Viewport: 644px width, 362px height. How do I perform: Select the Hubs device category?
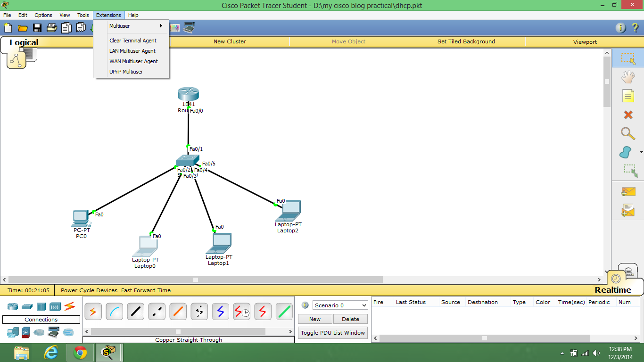coord(41,307)
